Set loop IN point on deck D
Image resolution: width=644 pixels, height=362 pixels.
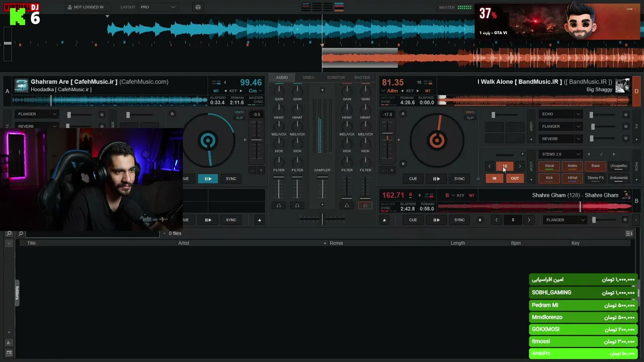click(x=494, y=178)
